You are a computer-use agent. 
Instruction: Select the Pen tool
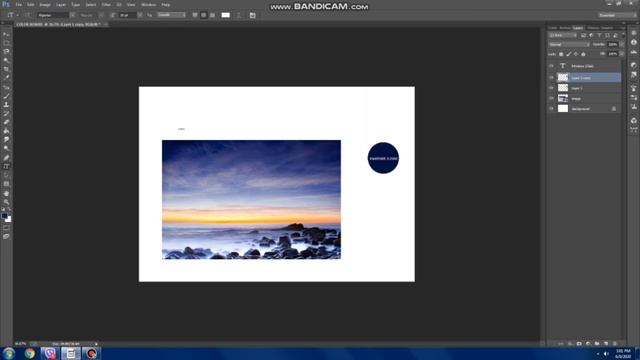coord(6,158)
